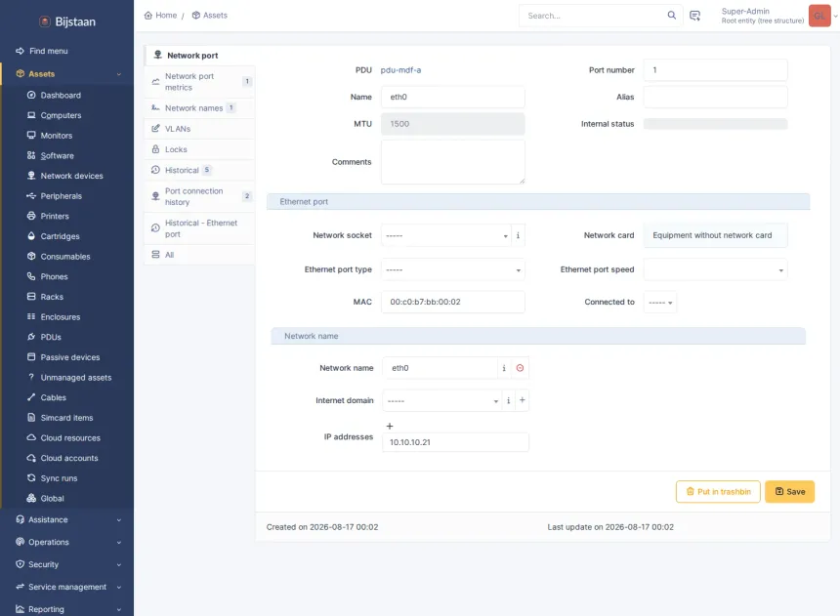Open the pdu-mdf-a PDU link
The width and height of the screenshot is (840, 616).
tap(400, 70)
